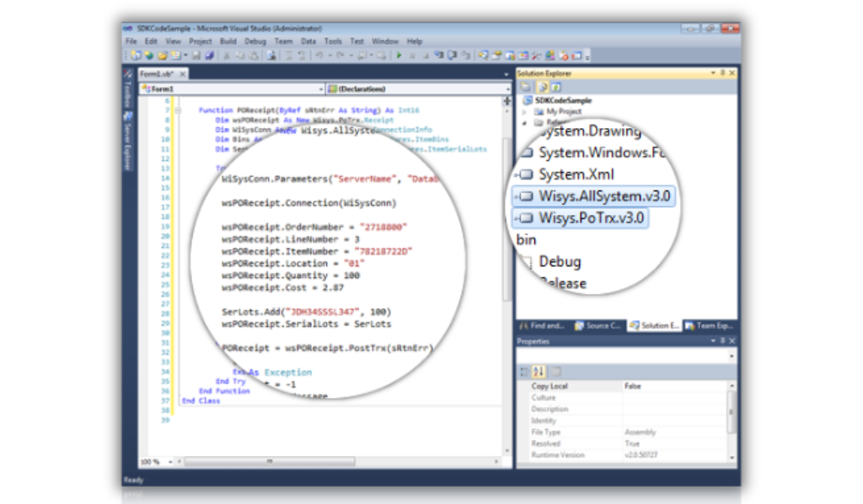This screenshot has width=863, height=504.
Task: Open the Server Explorer side panel
Action: pos(127,140)
